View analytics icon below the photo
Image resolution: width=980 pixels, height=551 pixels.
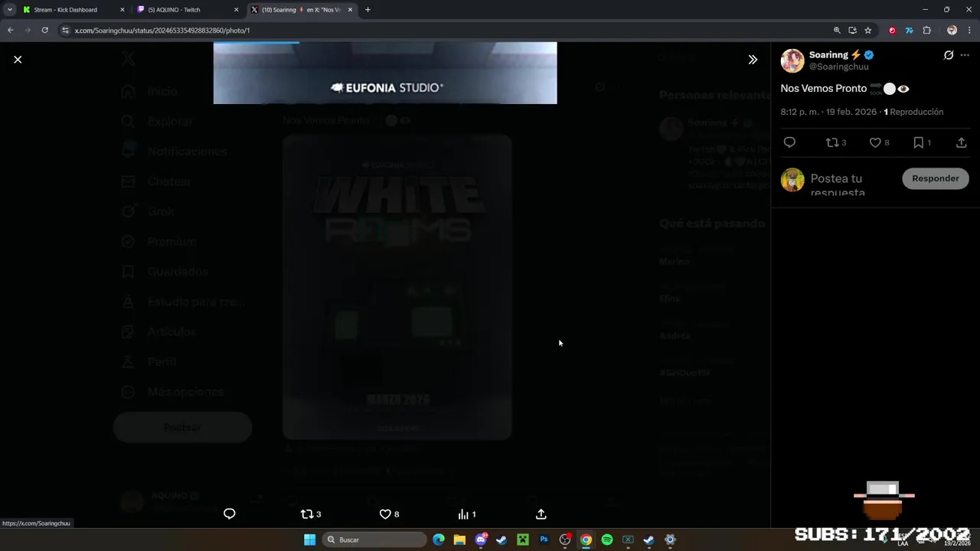[x=466, y=514]
